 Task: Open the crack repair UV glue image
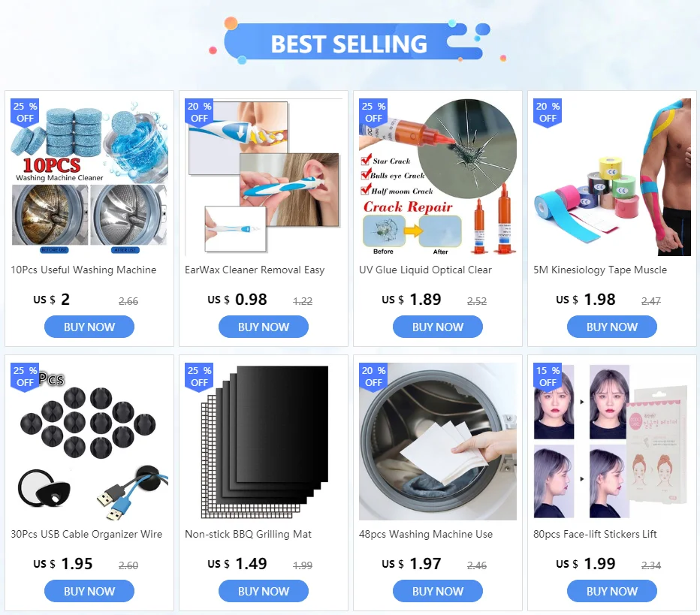point(438,177)
